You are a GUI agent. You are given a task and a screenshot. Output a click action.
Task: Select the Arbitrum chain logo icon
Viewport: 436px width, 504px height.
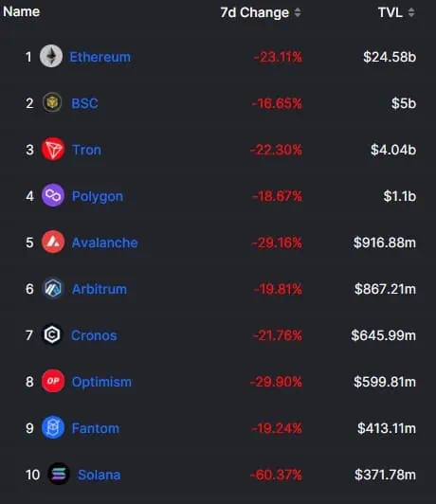click(x=53, y=288)
